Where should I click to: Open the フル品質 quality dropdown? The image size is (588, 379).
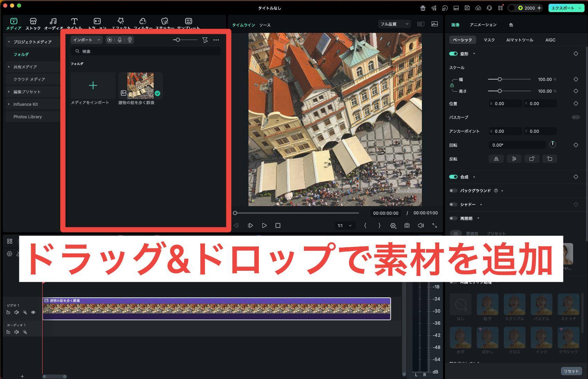tap(395, 24)
